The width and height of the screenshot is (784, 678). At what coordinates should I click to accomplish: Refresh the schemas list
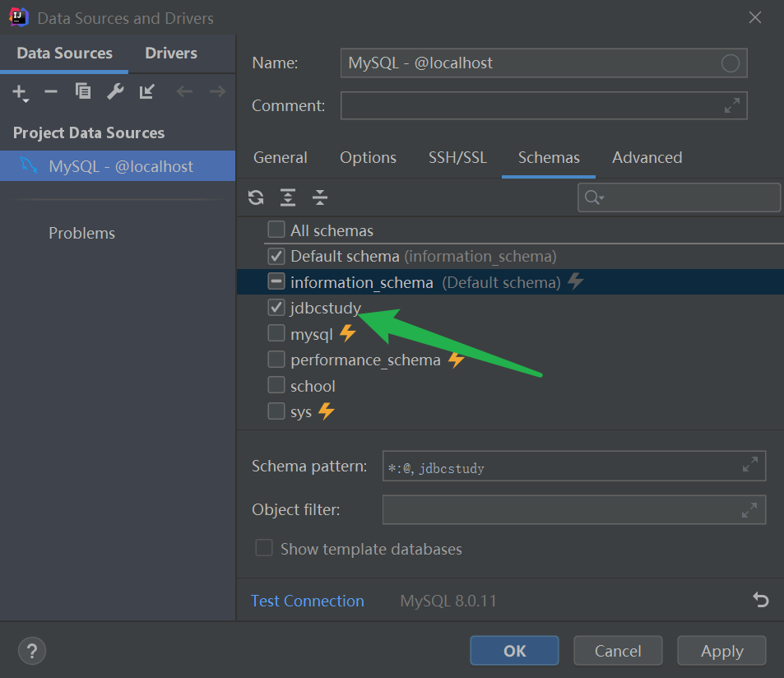[x=256, y=198]
